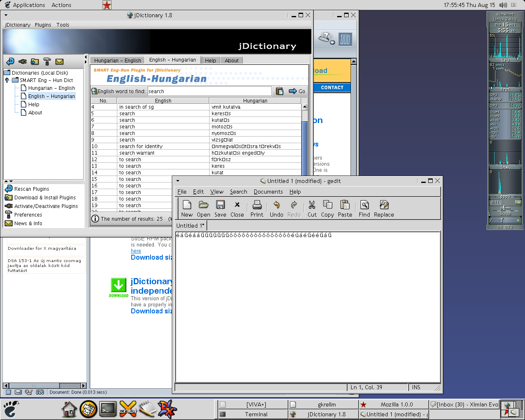Click Mozilla page vertical scroll-up arrow
This screenshot has width=525, height=420.
[354, 61]
